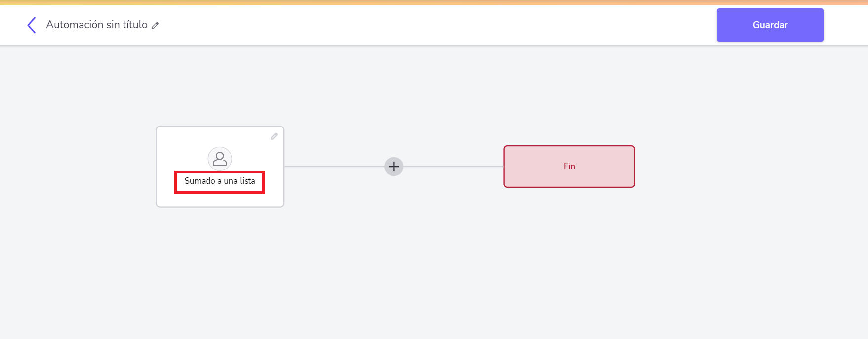Click Guardar to save the automation
Viewport: 868px width, 339px height.
coord(770,25)
